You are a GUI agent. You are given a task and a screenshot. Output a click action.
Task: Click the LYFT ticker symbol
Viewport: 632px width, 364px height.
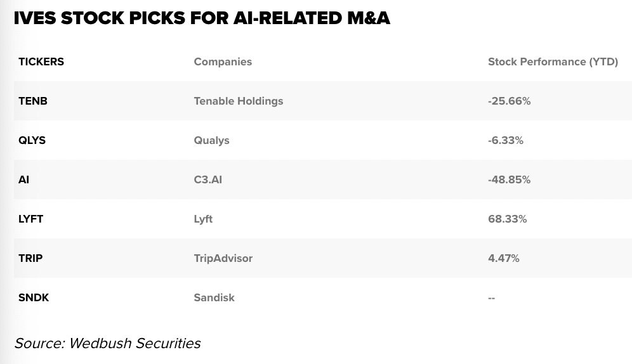(x=31, y=219)
